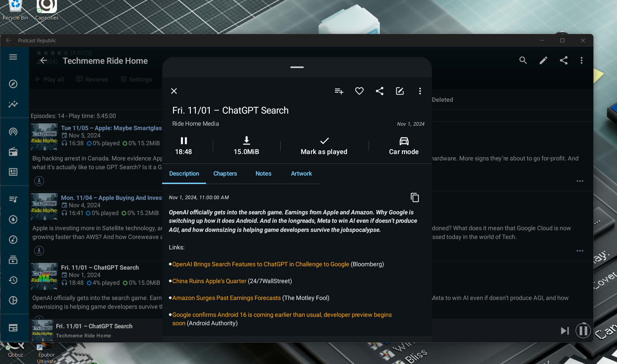This screenshot has height=364, width=617.
Task: Open the podcasts broadcast icon in sidebar
Action: coord(13,131)
